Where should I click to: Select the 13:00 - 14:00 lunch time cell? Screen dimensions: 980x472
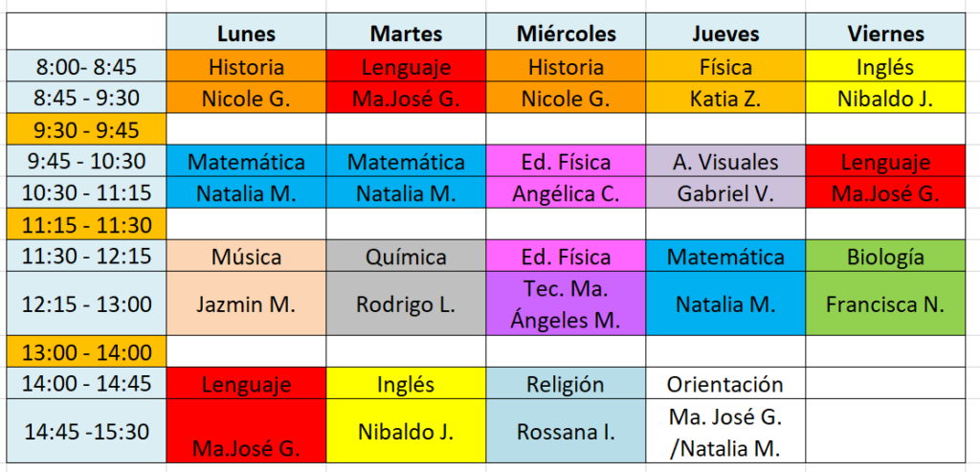[x=86, y=352]
